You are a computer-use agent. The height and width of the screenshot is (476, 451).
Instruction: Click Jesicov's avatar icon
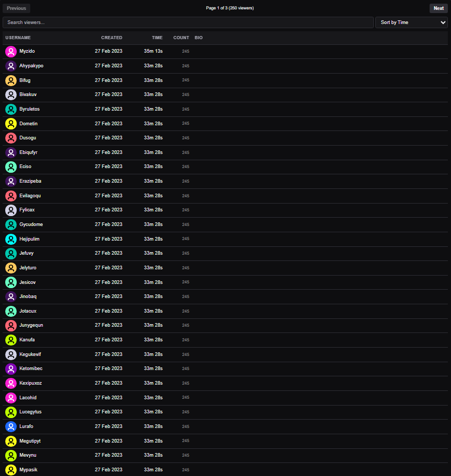tap(11, 282)
